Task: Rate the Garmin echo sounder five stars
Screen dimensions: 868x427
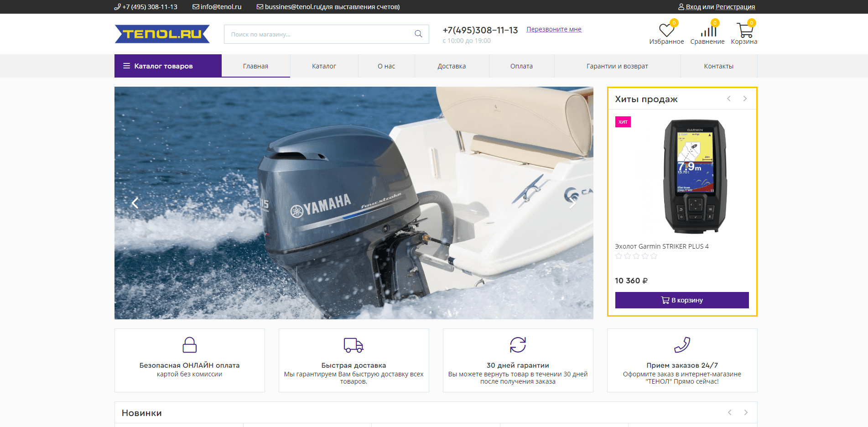Action: (654, 256)
